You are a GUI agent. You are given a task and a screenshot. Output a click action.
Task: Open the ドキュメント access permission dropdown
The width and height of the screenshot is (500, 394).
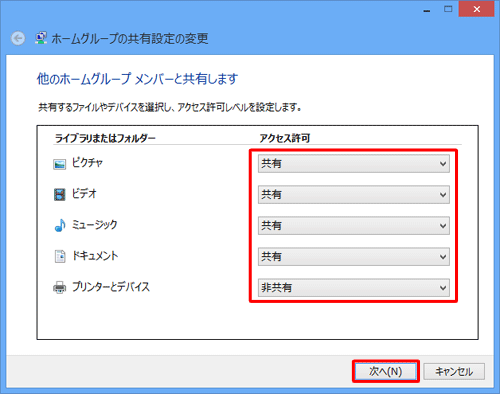[354, 256]
